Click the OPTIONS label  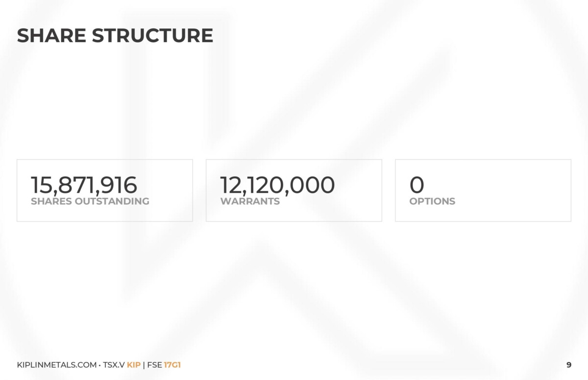[432, 201]
